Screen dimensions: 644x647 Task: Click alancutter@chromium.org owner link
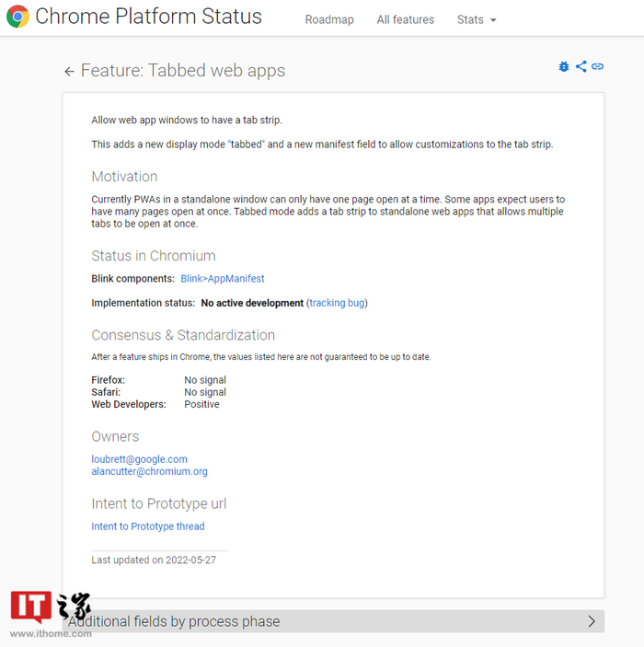coord(149,471)
